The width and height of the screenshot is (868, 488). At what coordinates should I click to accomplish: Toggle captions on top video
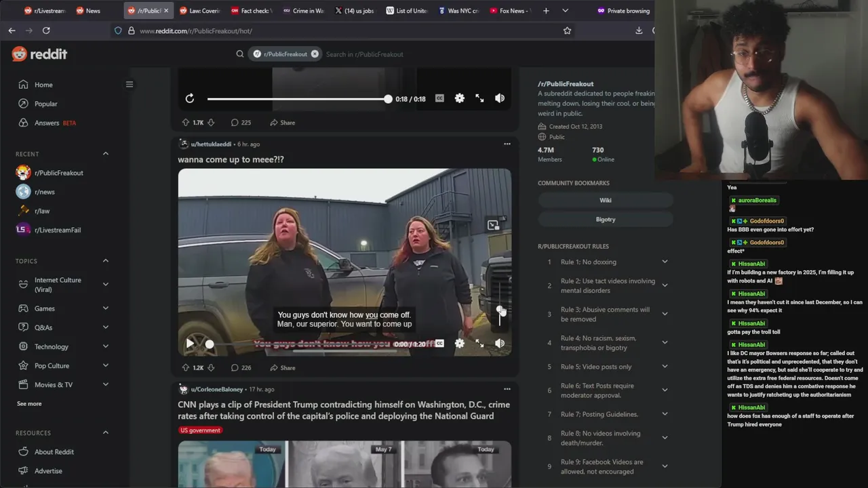coord(439,98)
